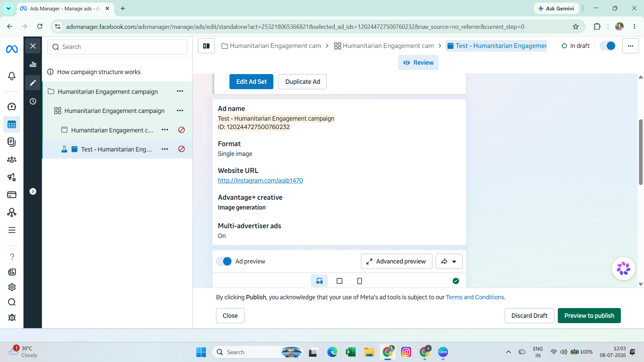The width and height of the screenshot is (644, 362).
Task: Select the pencil edit icon
Action: (x=33, y=83)
